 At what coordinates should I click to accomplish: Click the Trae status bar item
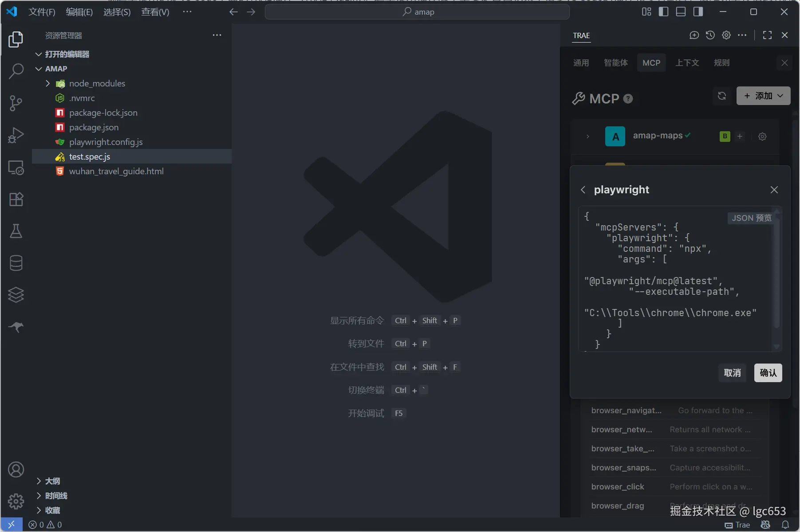tap(737, 525)
